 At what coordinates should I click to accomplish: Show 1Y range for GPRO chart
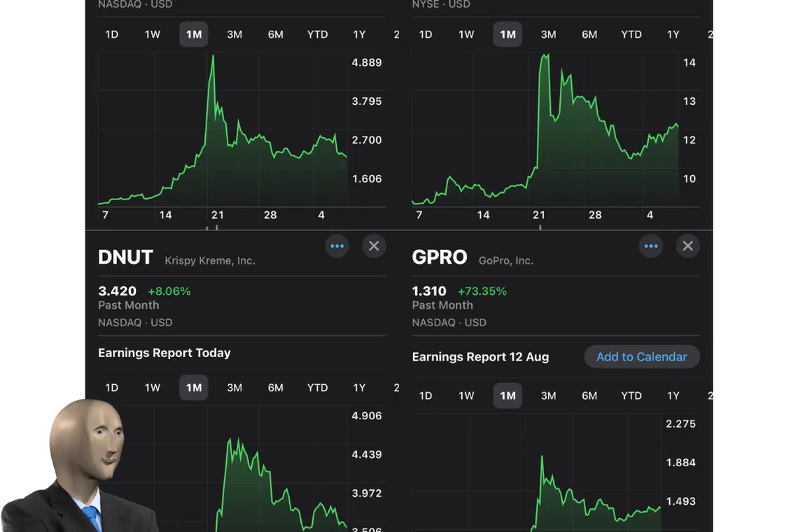673,395
